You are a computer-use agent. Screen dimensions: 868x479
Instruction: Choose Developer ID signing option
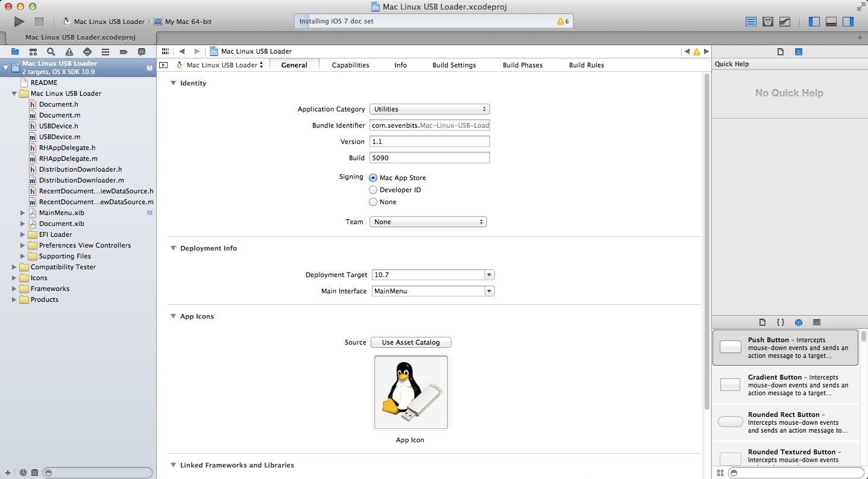pyautogui.click(x=395, y=190)
